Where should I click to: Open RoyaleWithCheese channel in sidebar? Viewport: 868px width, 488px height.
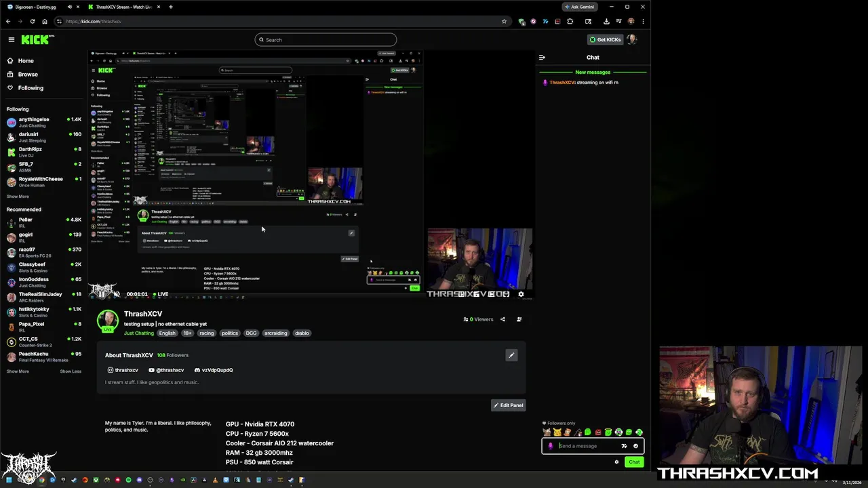point(44,182)
